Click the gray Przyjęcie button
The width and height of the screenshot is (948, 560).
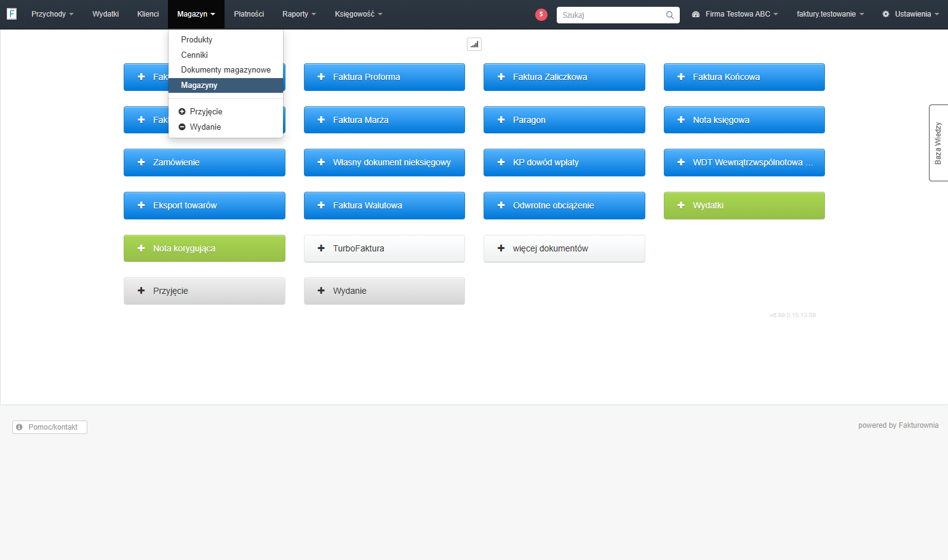(x=204, y=291)
